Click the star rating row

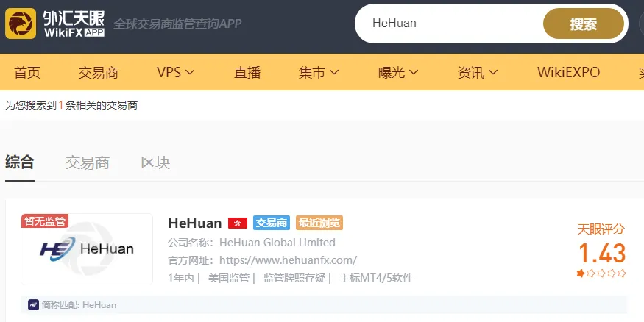click(601, 273)
